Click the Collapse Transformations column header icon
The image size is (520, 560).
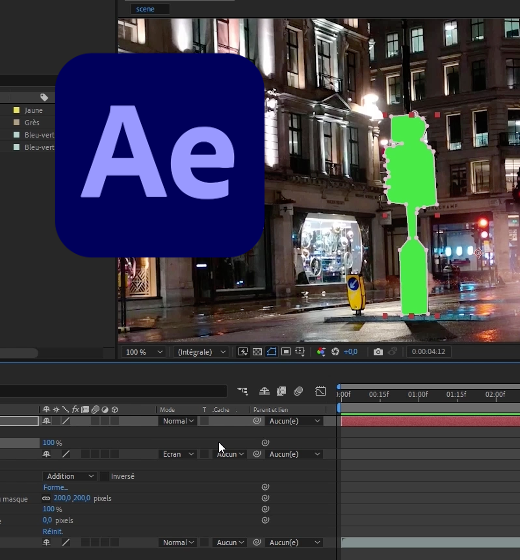[x=56, y=410]
